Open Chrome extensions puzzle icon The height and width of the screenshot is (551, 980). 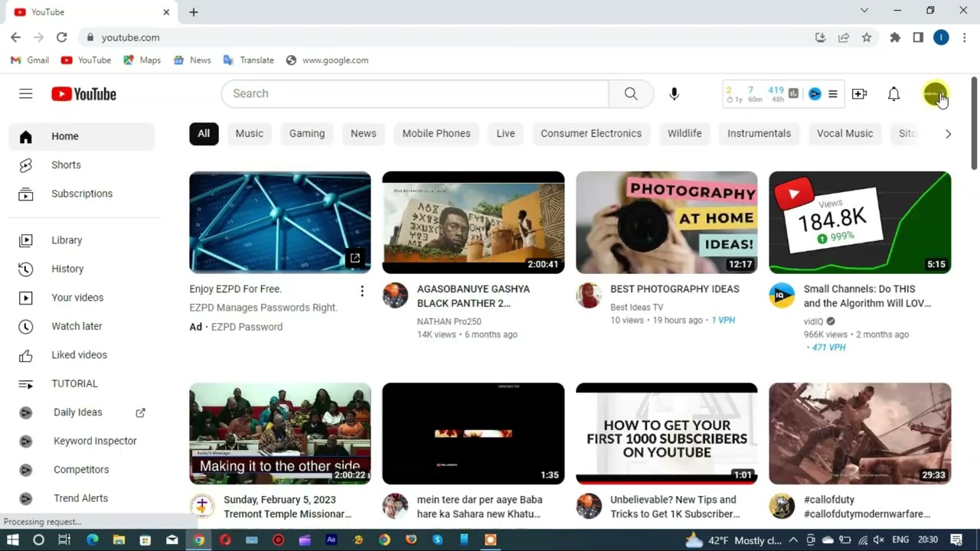coord(895,37)
